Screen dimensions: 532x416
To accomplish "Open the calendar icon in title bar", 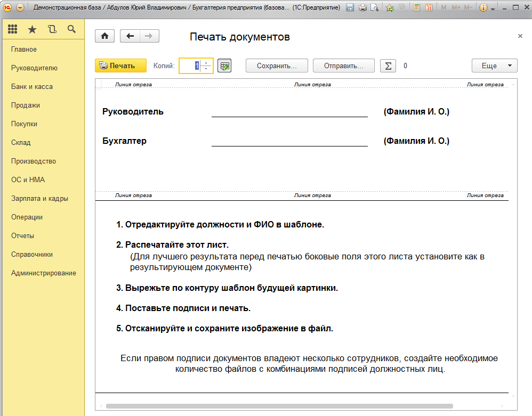I will pos(428,8).
